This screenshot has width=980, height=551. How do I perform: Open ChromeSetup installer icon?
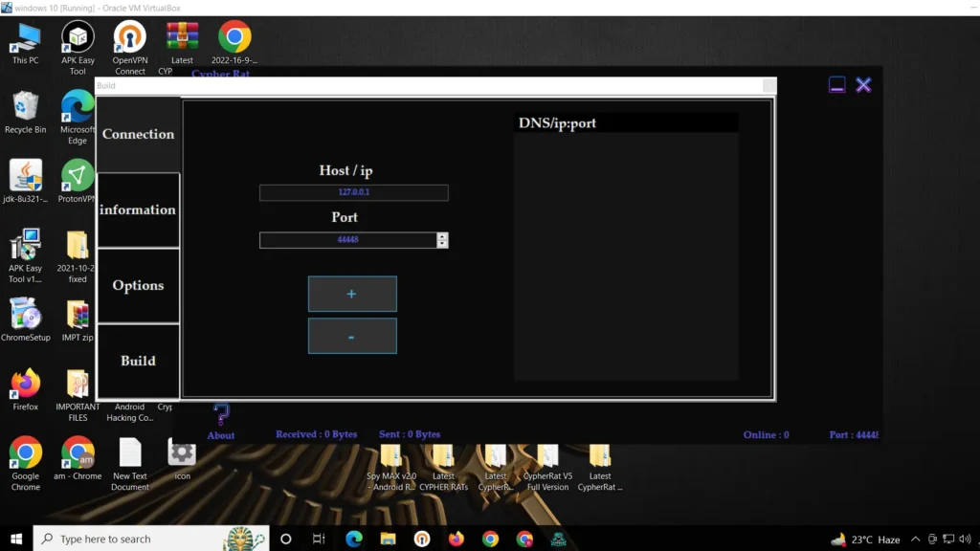coord(26,320)
